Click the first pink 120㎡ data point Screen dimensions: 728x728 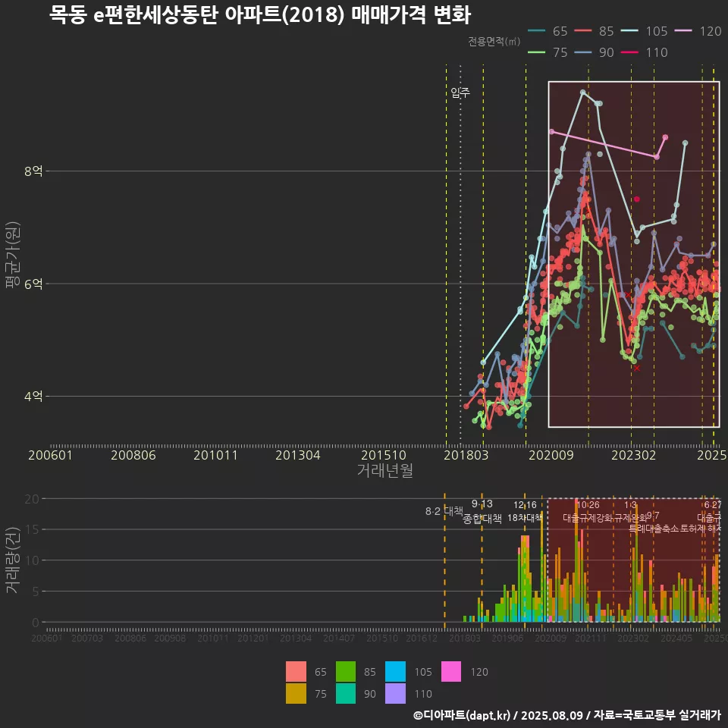[x=551, y=131]
